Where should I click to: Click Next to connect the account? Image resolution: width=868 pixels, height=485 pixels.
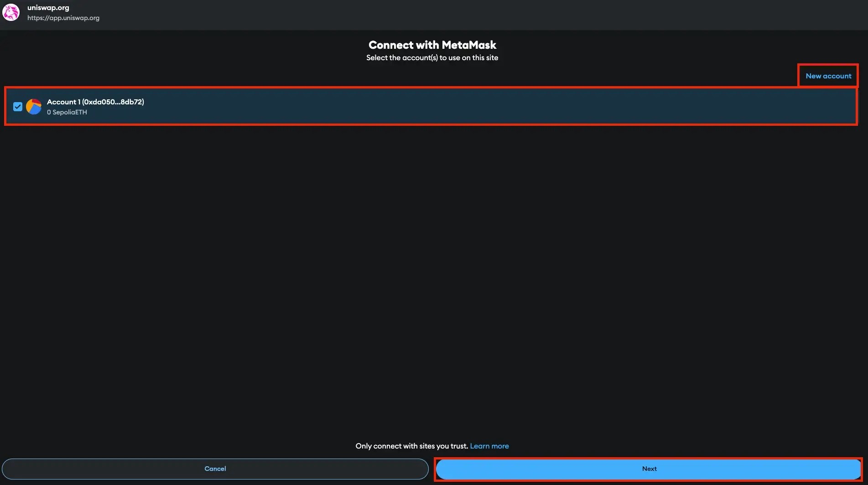coord(649,469)
